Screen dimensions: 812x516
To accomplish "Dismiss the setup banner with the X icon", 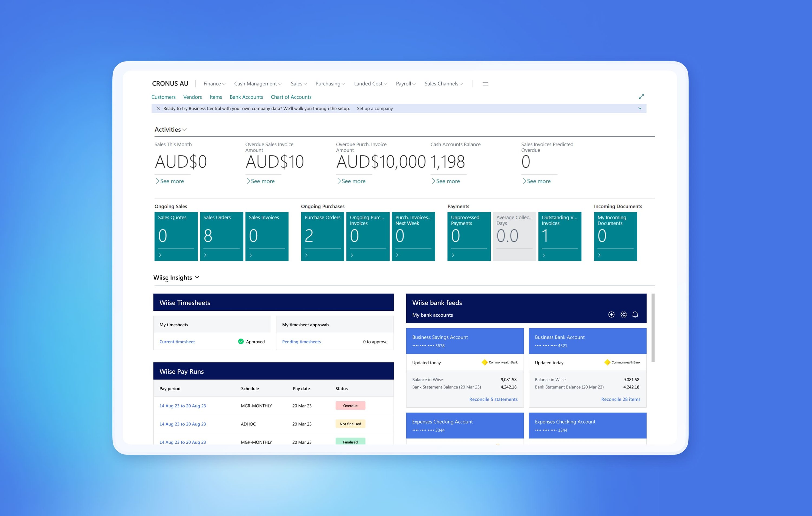I will pyautogui.click(x=159, y=108).
